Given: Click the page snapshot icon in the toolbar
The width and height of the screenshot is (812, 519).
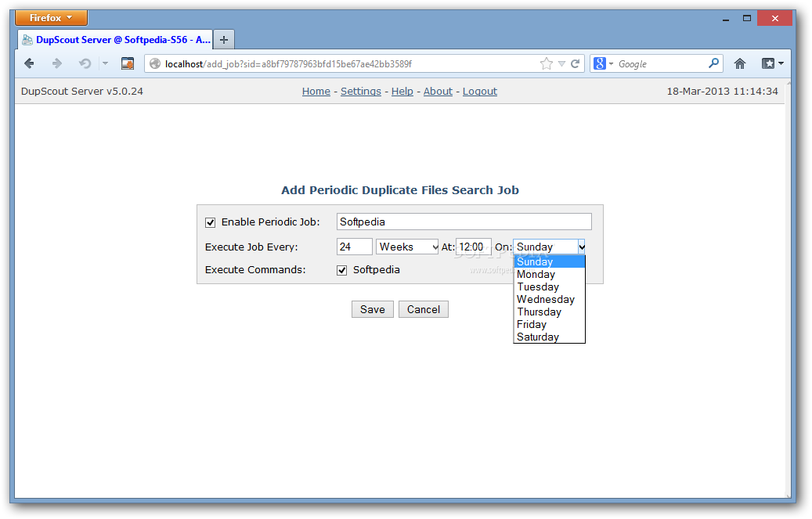Looking at the screenshot, I should [x=128, y=63].
